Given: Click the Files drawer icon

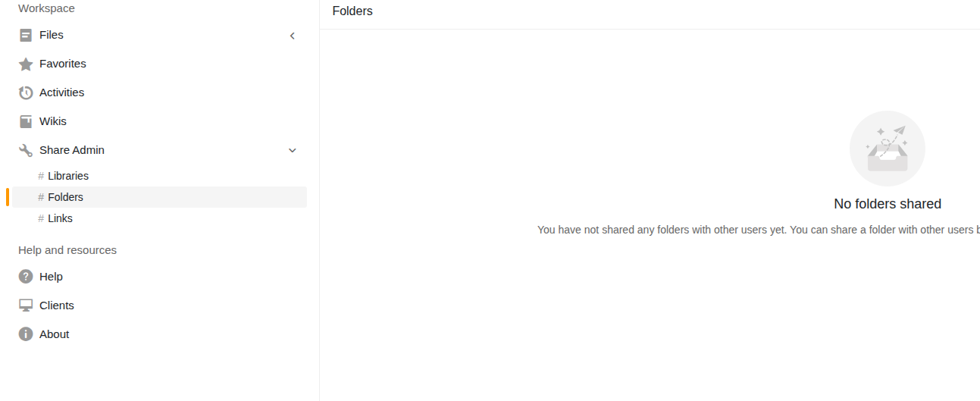Looking at the screenshot, I should coord(26,35).
